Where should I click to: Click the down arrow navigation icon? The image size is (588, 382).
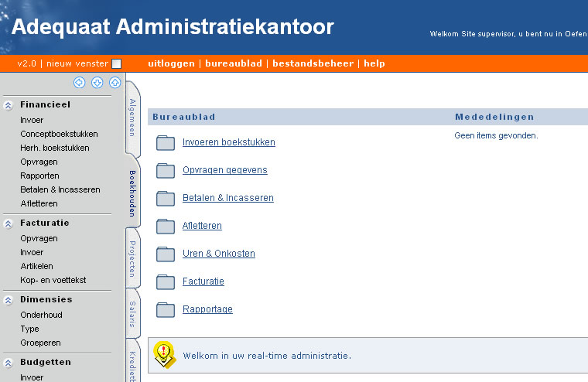97,83
